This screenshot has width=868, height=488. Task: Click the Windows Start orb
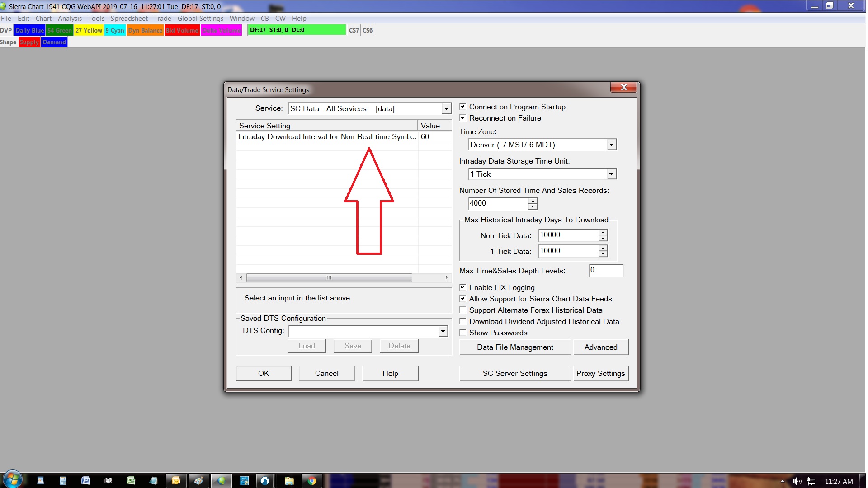12,480
